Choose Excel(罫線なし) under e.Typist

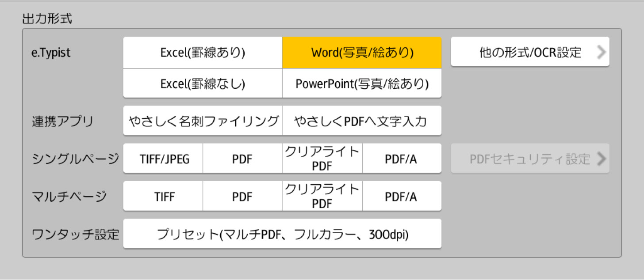[203, 83]
